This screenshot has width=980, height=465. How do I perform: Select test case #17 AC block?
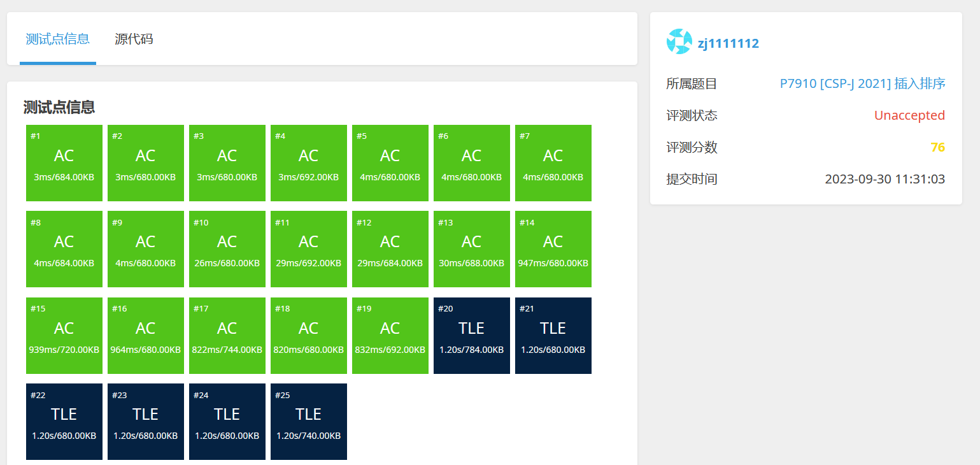point(227,336)
